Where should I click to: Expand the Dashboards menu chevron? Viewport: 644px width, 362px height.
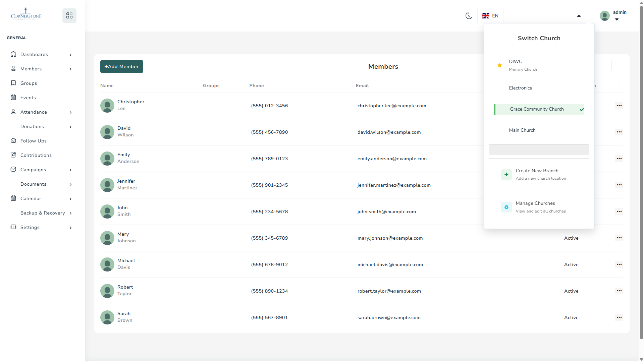click(70, 55)
